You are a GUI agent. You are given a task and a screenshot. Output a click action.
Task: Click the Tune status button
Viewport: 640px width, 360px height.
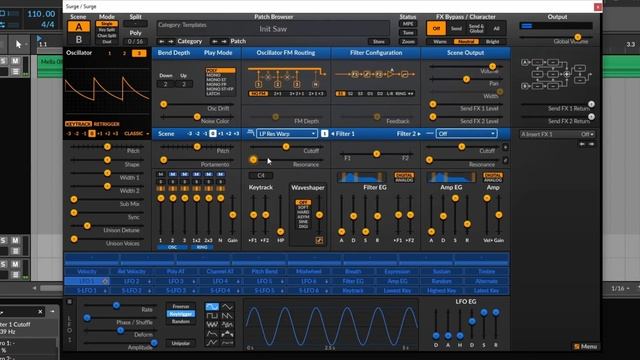408,33
